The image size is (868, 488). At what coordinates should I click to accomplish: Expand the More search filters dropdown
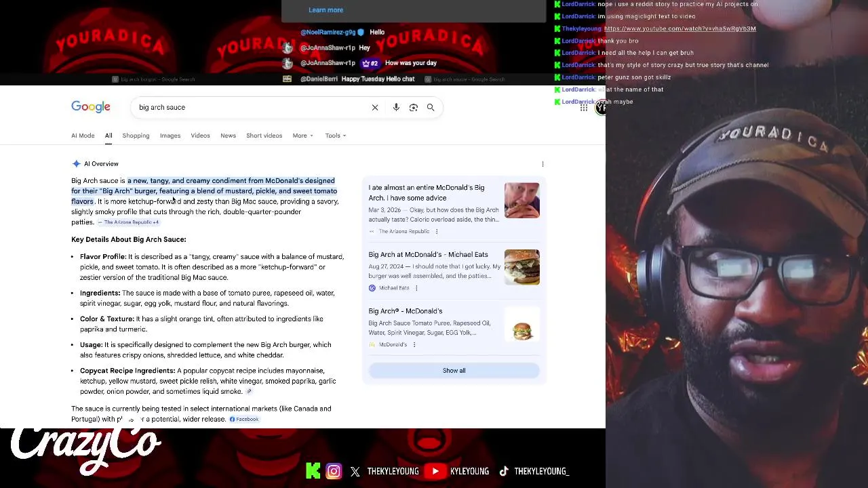303,136
